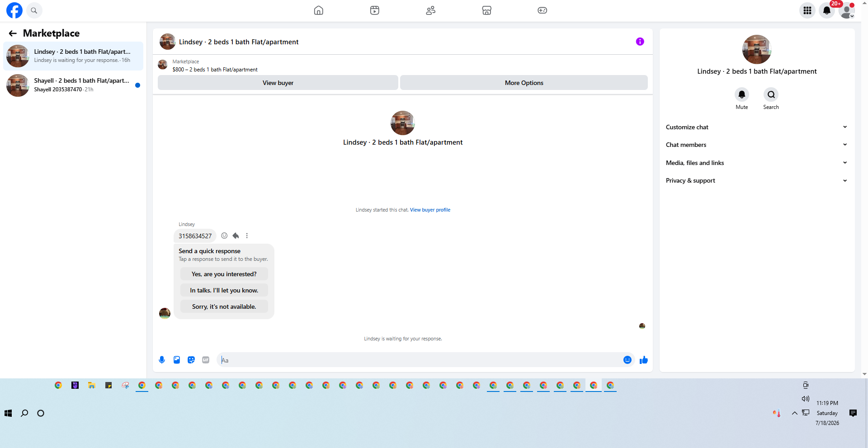
Task: Click the system tray volume speaker icon
Action: (806, 399)
